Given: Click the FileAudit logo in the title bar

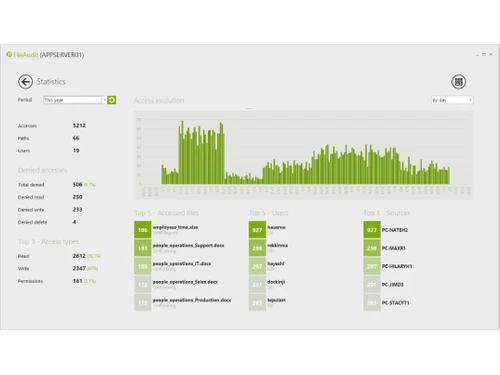Looking at the screenshot, I should pyautogui.click(x=9, y=54).
